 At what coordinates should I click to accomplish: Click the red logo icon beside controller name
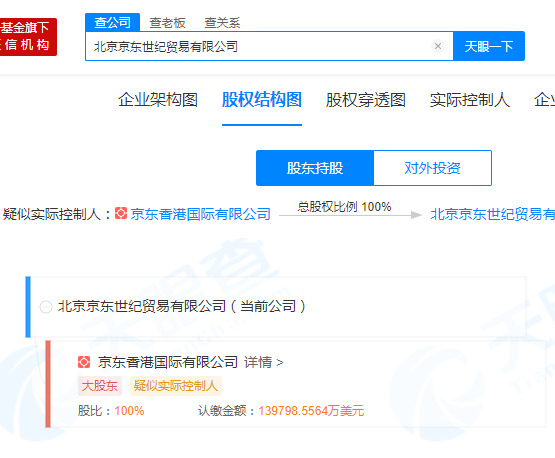pos(121,213)
